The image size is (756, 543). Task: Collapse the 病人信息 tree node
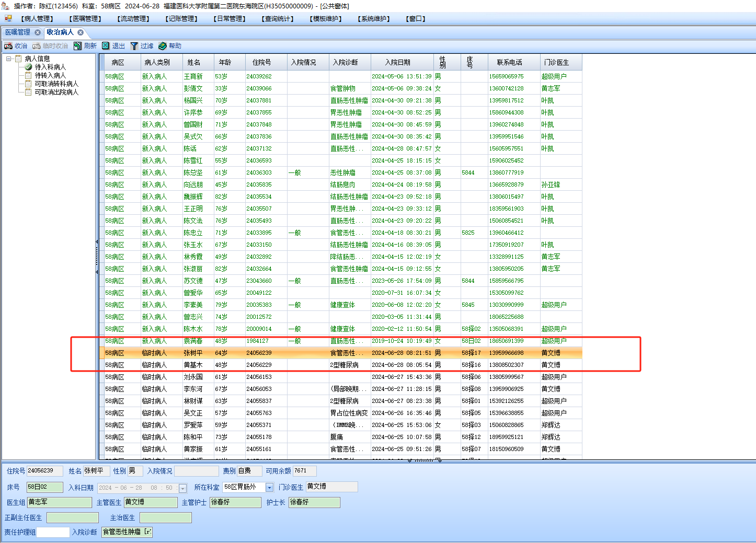click(x=9, y=59)
